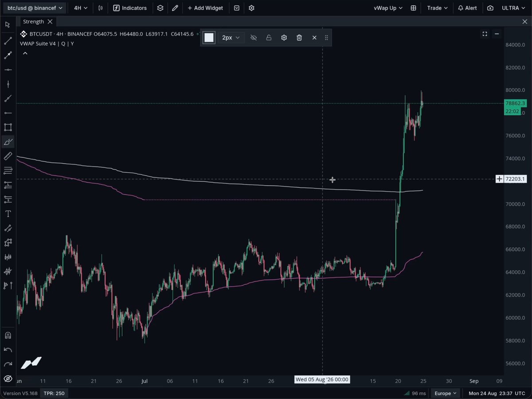Viewport: 532px width, 399px height.
Task: Click the pencil draw icon in top bar
Action: click(175, 8)
